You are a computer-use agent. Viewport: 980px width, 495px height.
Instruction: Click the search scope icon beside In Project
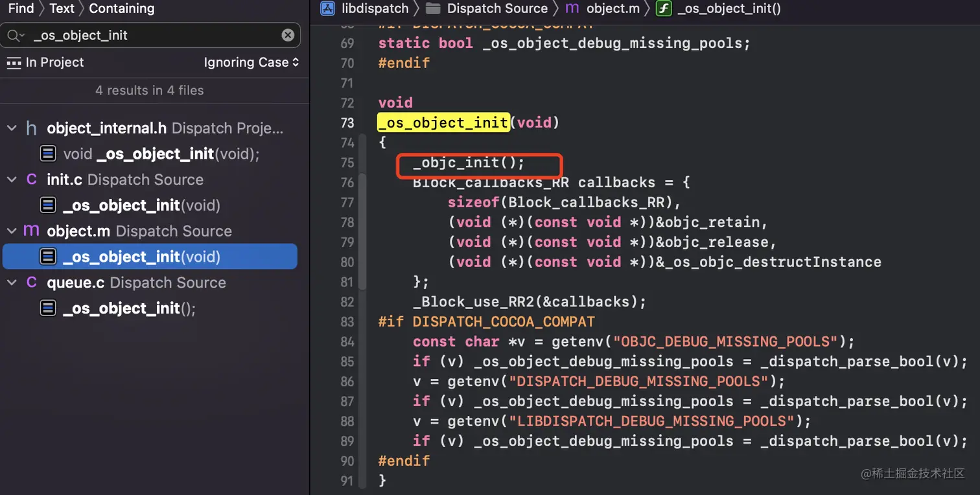pyautogui.click(x=14, y=62)
